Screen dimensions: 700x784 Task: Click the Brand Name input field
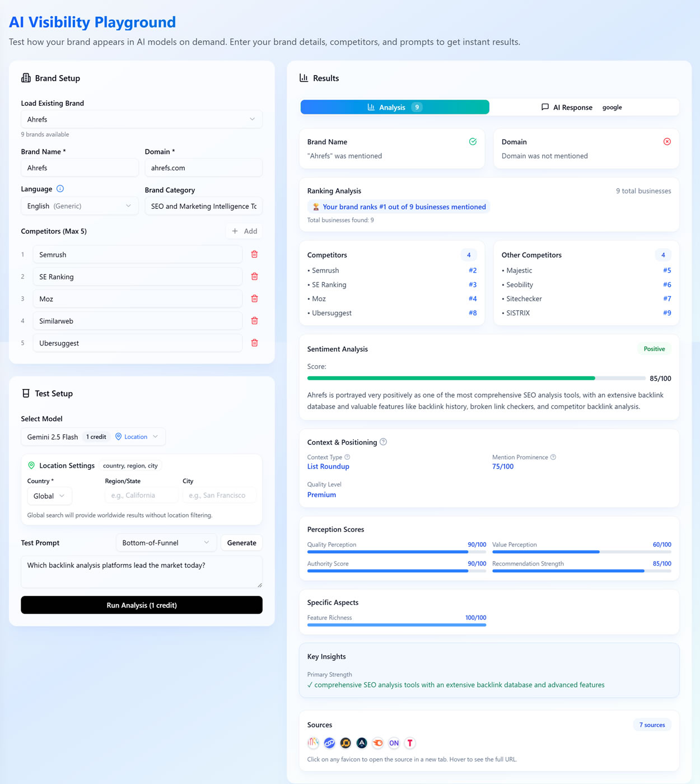pos(80,167)
